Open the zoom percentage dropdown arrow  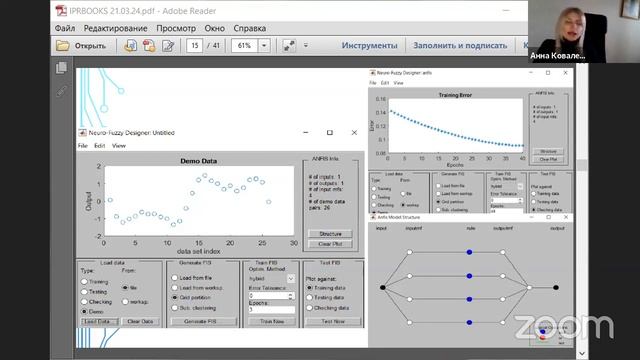[x=264, y=45]
